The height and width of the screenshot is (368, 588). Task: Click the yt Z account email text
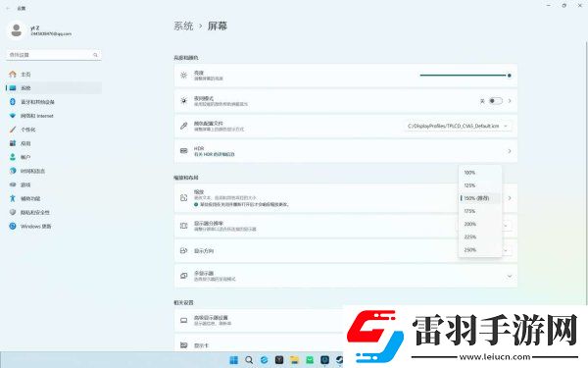click(x=51, y=33)
